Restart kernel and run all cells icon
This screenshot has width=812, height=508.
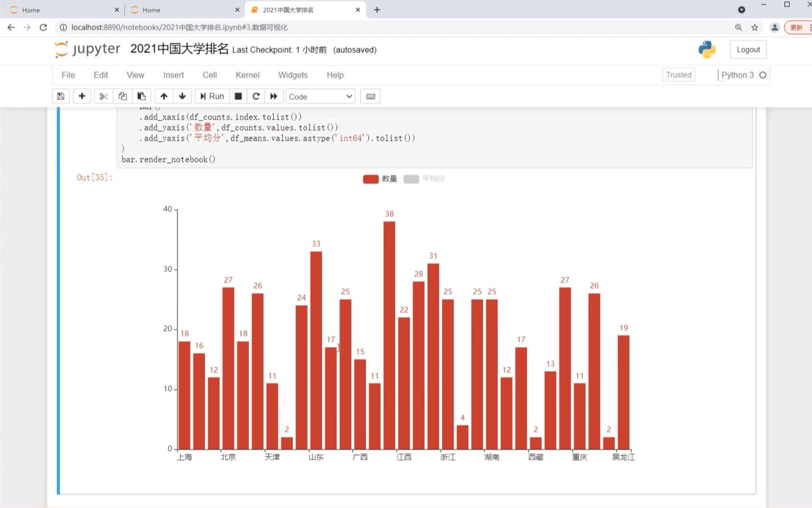point(274,96)
